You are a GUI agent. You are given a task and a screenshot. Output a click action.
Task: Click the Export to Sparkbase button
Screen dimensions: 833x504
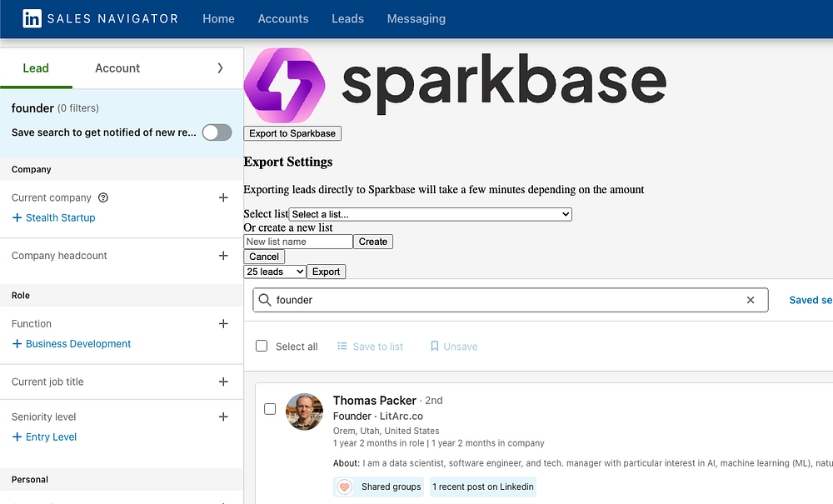pyautogui.click(x=292, y=133)
